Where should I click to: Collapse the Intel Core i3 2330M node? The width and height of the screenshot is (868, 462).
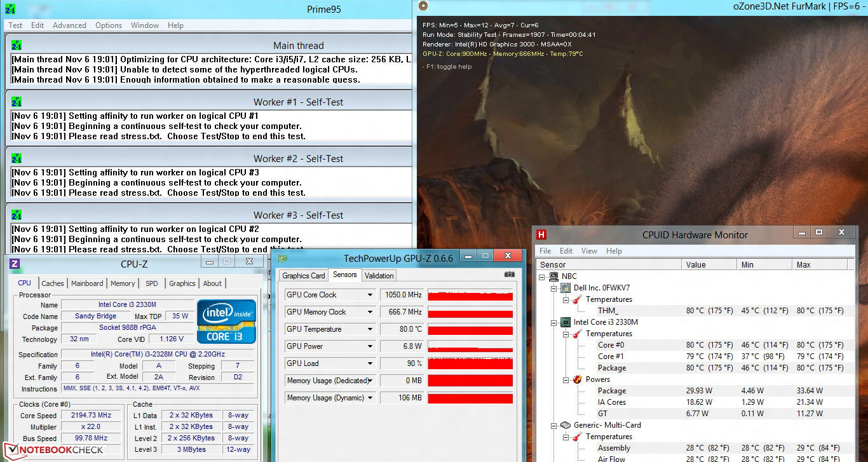(554, 322)
